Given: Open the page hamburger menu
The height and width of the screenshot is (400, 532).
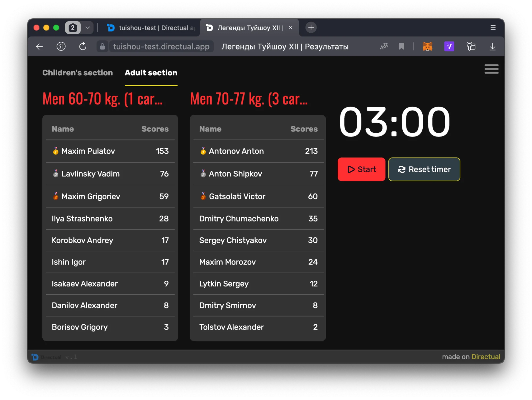Looking at the screenshot, I should [491, 69].
